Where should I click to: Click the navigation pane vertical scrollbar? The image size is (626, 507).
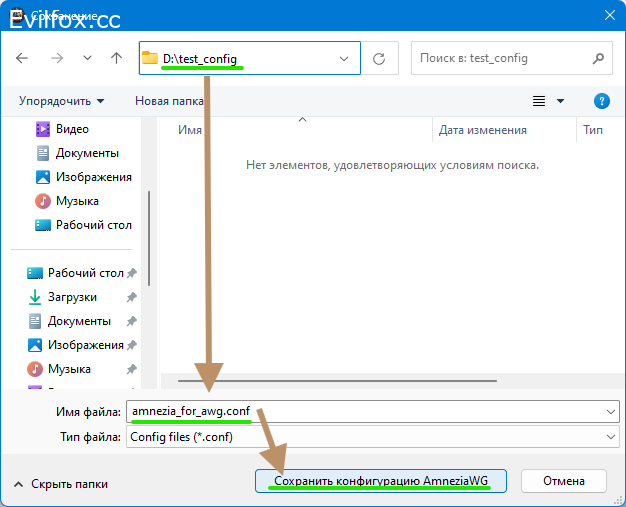[x=149, y=238]
